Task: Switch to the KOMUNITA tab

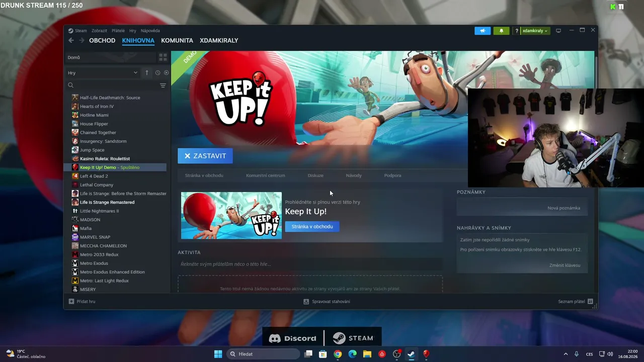Action: tap(177, 40)
